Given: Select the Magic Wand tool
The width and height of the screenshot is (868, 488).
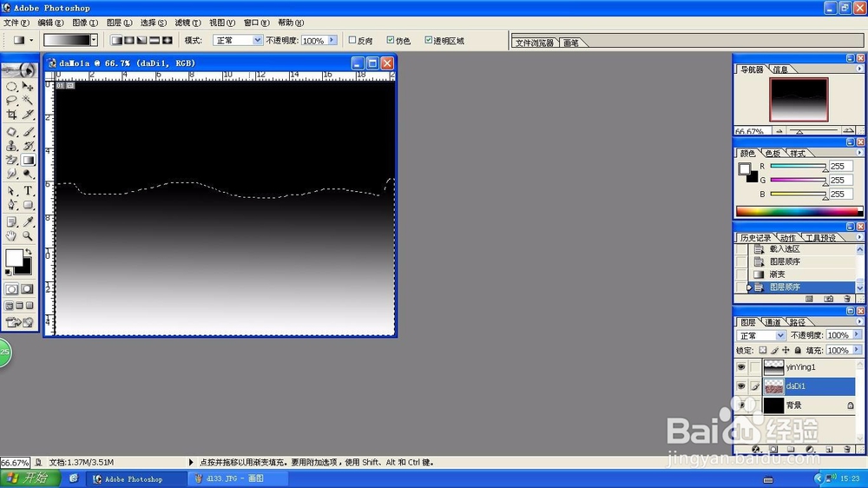Looking at the screenshot, I should pyautogui.click(x=28, y=100).
